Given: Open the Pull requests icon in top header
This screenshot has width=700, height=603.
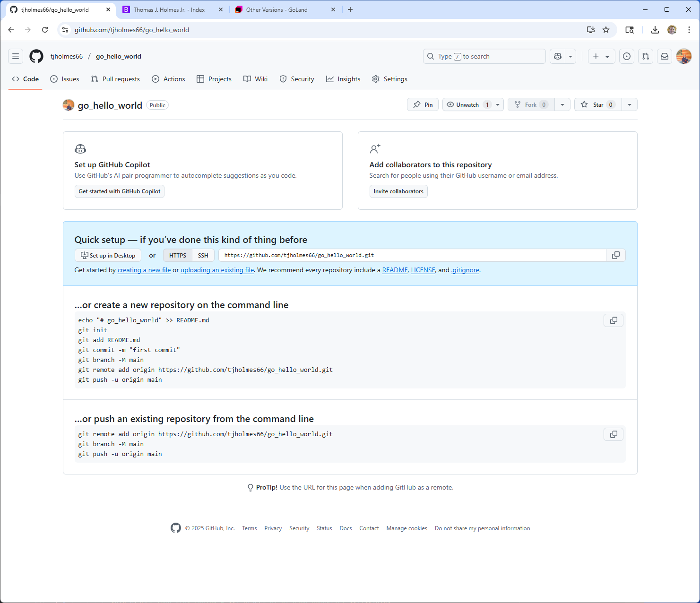Looking at the screenshot, I should click(646, 56).
